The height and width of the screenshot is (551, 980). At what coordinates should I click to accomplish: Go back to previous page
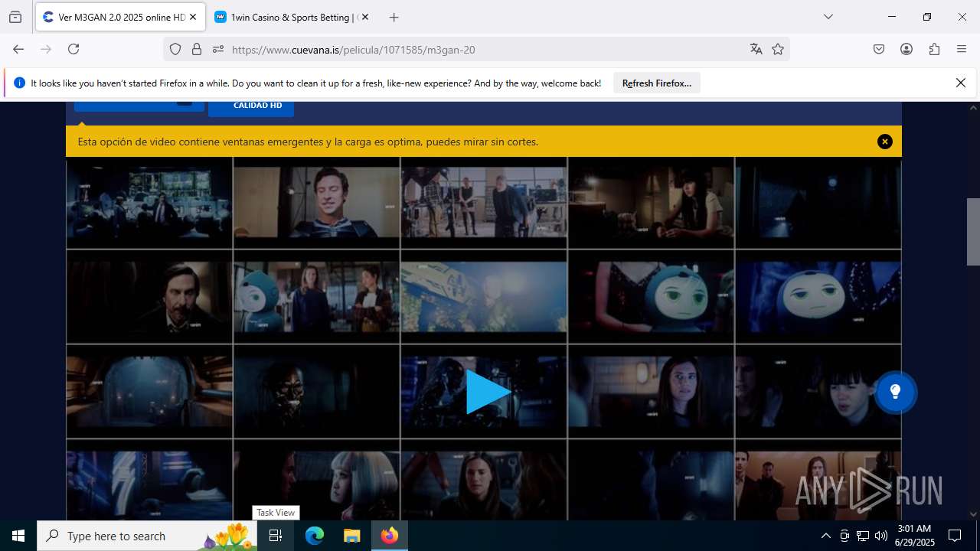tap(18, 49)
